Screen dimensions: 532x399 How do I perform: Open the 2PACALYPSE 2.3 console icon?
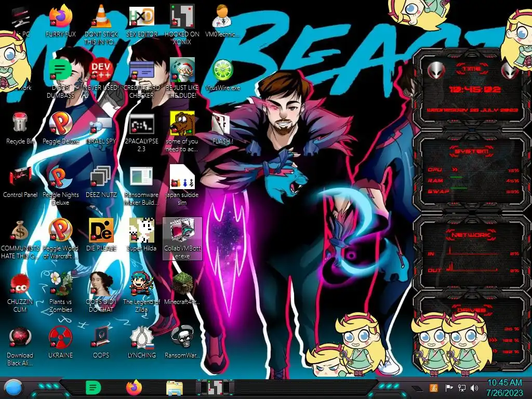[141, 131]
